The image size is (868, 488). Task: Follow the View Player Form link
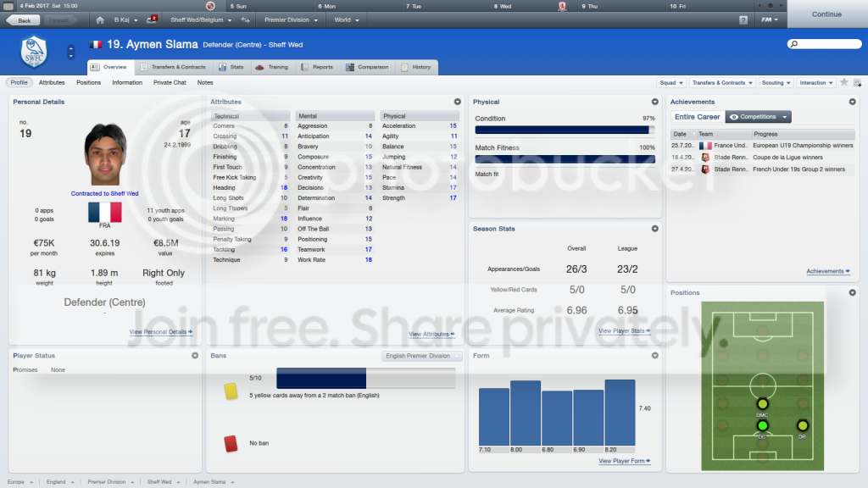[624, 461]
